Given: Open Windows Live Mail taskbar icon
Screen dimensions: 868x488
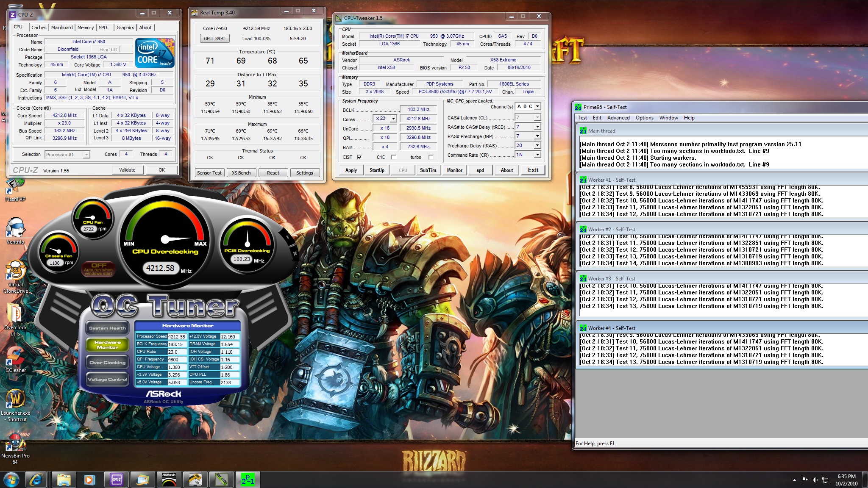Looking at the screenshot, I should tap(143, 480).
